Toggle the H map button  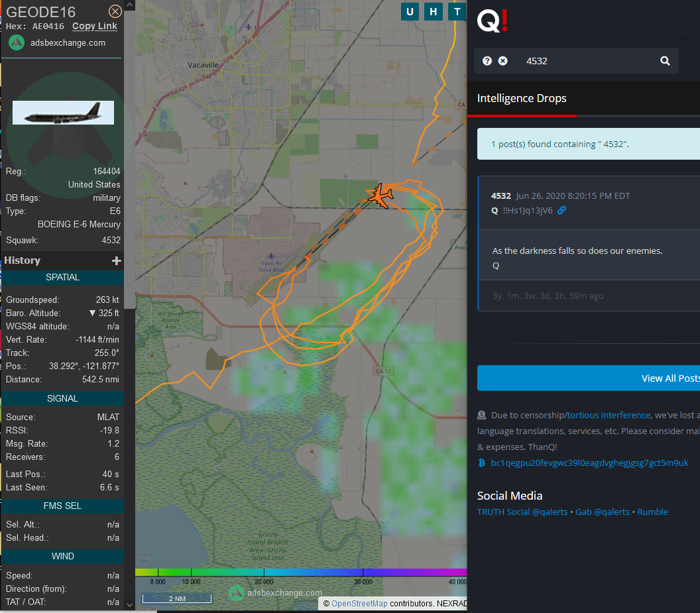[x=434, y=12]
